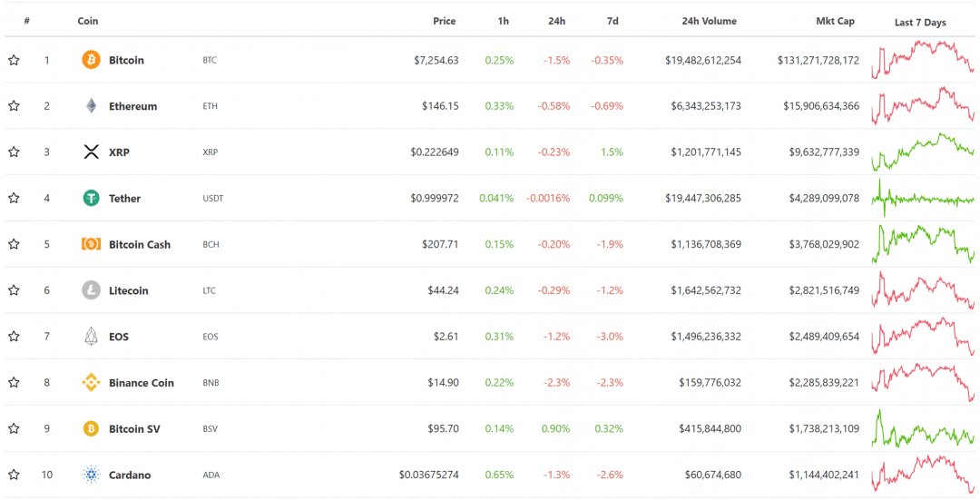980x500 pixels.
Task: Open the Litecoin coin page link
Action: click(129, 290)
